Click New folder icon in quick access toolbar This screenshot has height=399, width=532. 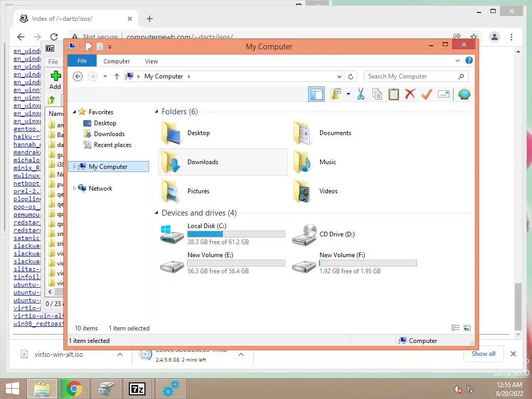(100, 46)
